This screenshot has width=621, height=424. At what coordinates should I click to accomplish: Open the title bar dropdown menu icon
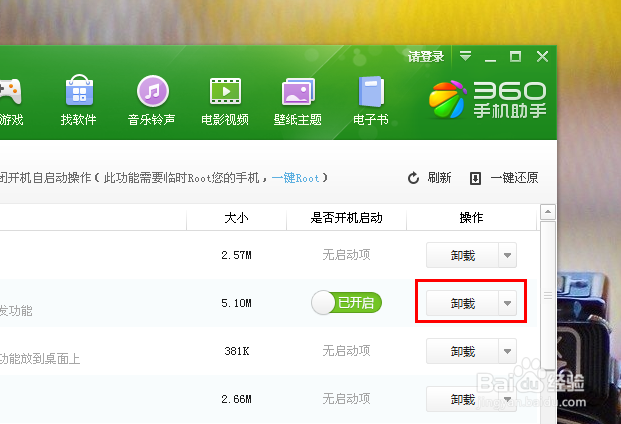point(465,56)
